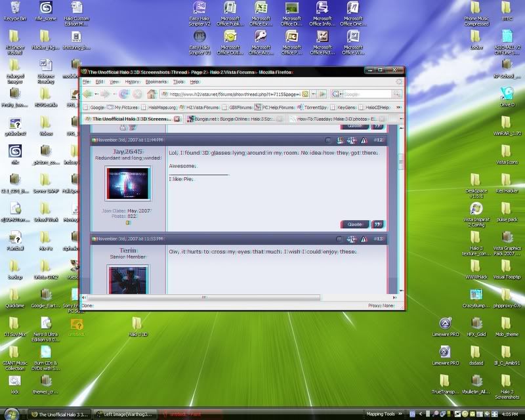The width and height of the screenshot is (525, 420).
Task: Click the Quote button on Jay2645's post
Action: click(x=354, y=224)
